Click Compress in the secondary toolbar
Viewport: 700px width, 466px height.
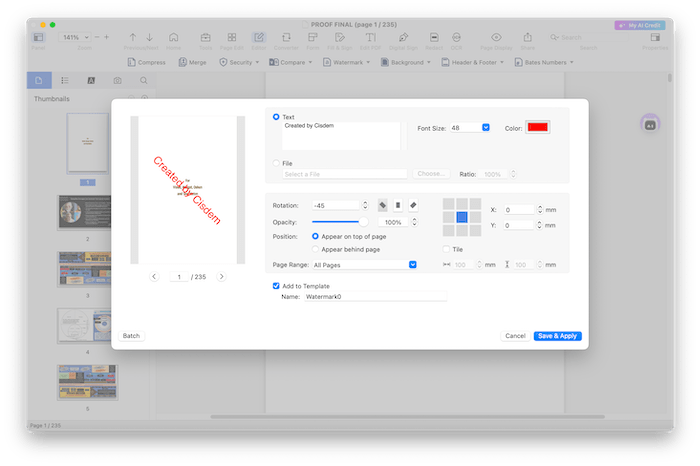click(146, 62)
